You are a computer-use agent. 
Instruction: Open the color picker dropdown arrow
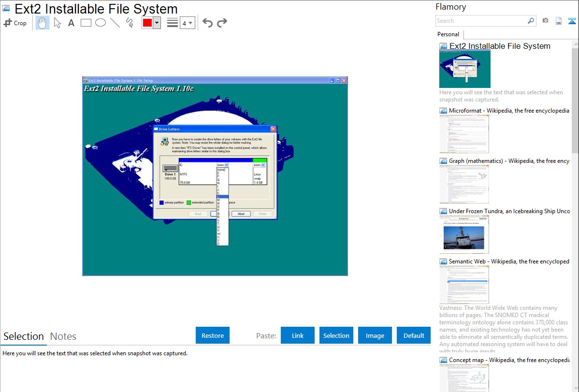pos(157,23)
